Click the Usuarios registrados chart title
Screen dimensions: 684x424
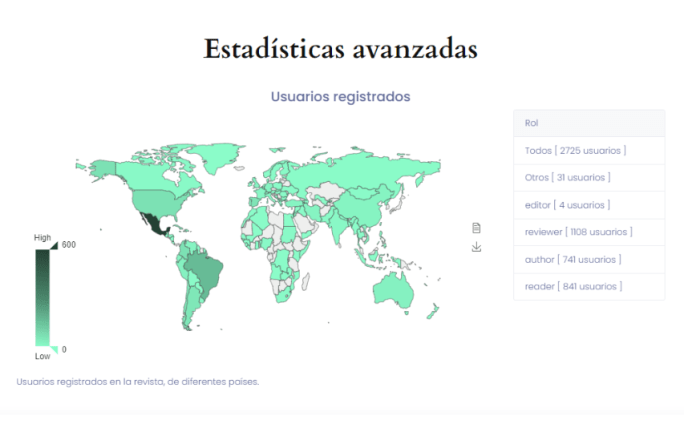[x=341, y=97]
